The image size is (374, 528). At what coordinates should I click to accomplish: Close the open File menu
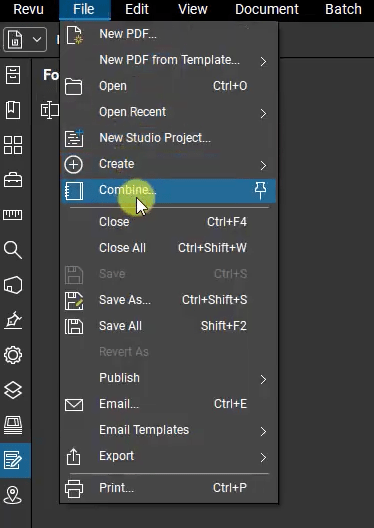pos(84,9)
